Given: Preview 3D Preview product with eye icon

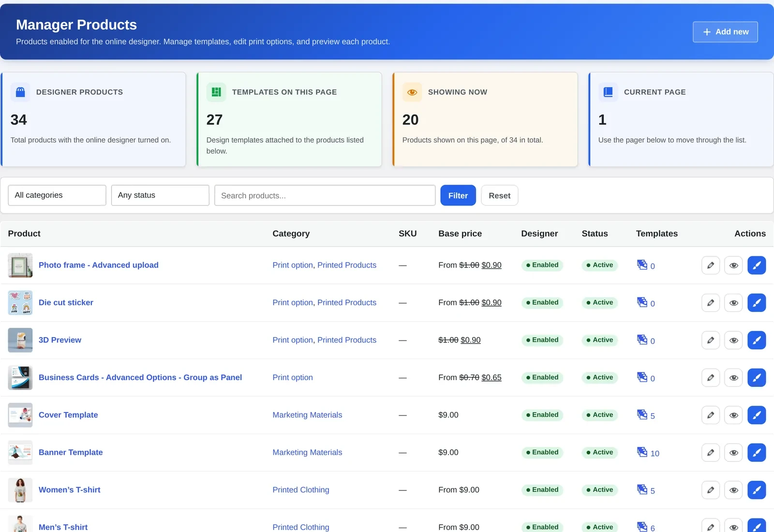Looking at the screenshot, I should click(x=733, y=340).
